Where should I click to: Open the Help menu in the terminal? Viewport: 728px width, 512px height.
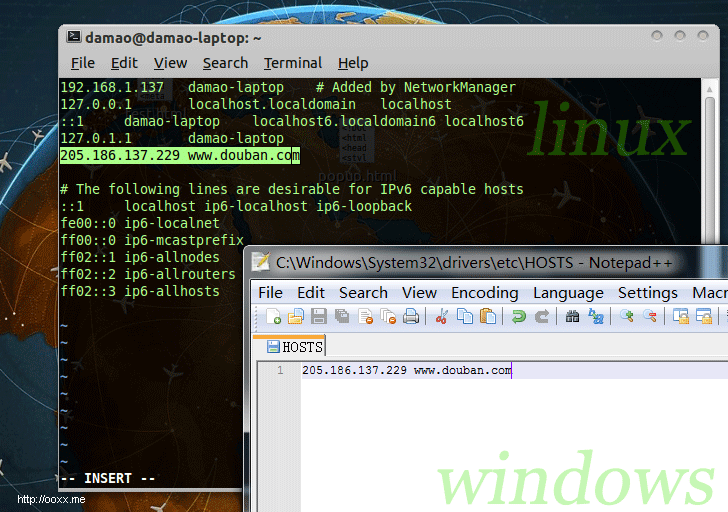click(353, 63)
